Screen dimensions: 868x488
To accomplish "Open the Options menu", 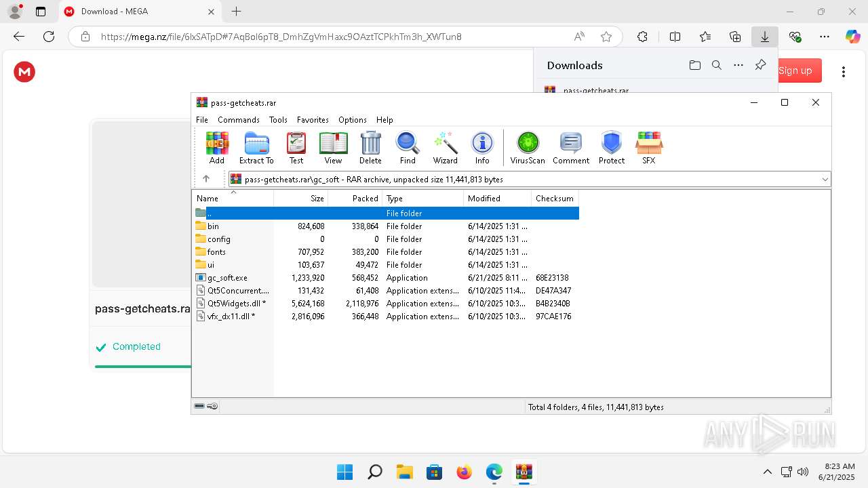I will pos(353,119).
